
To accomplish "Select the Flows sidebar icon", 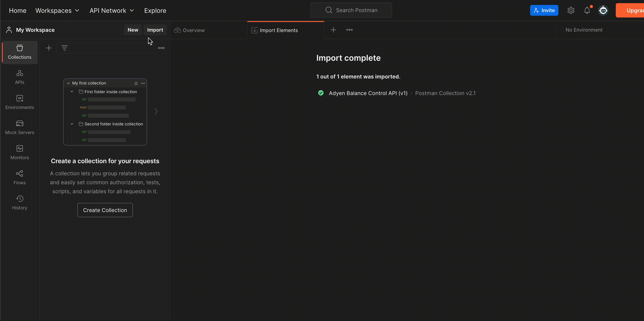I will coord(19,177).
